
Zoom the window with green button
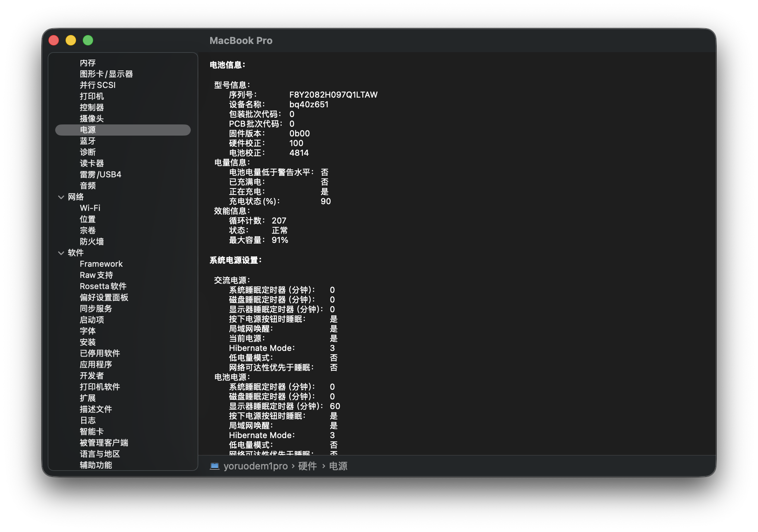(x=88, y=40)
